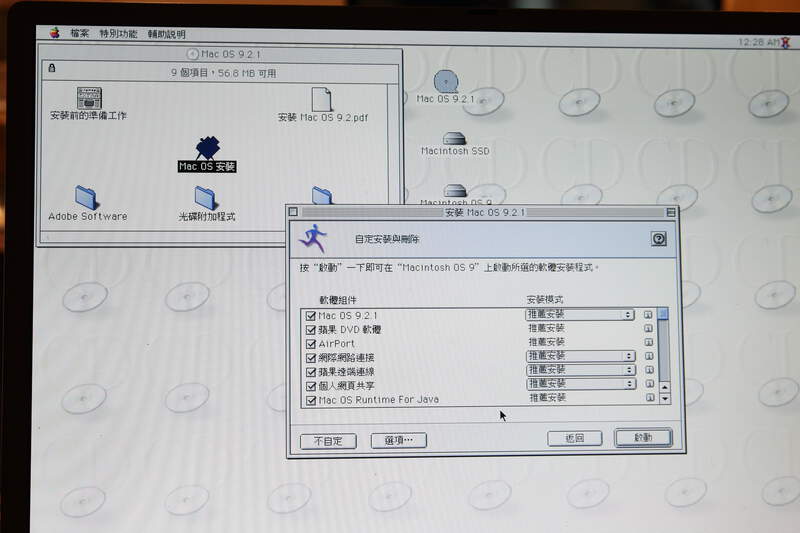
Task: Open install mode dropdown for 網際網路連接
Action: pyautogui.click(x=581, y=356)
